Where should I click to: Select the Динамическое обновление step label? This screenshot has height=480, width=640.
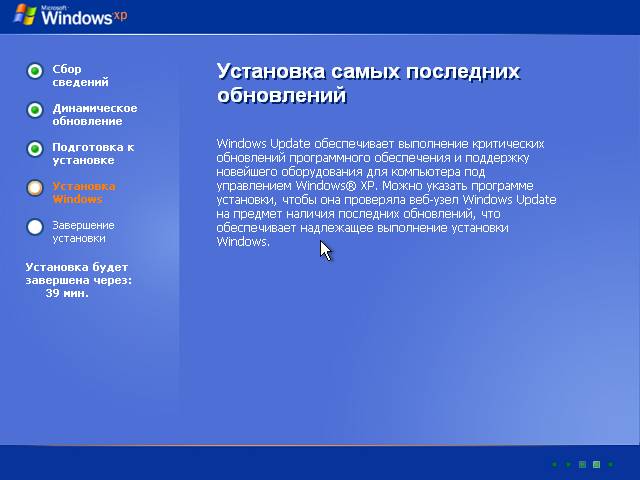pyautogui.click(x=94, y=115)
